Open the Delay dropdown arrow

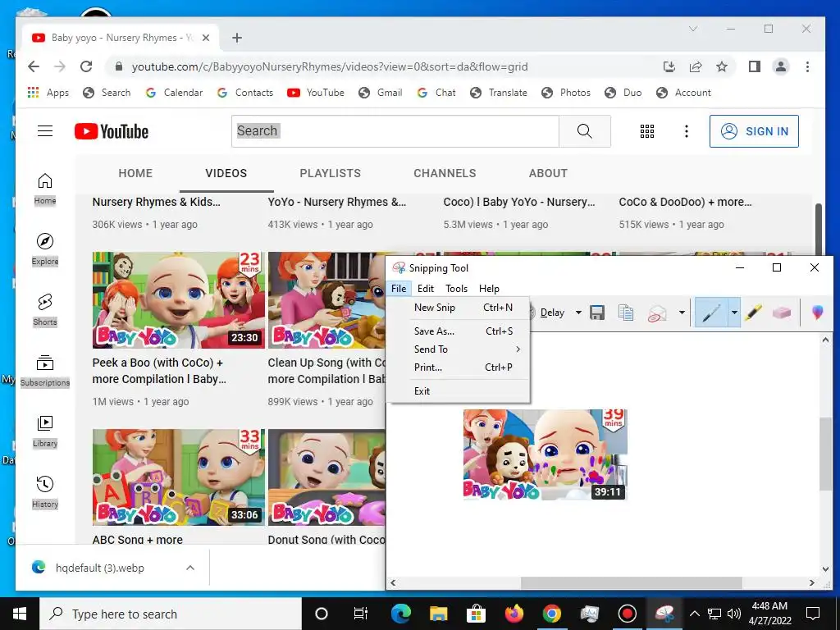tap(578, 313)
